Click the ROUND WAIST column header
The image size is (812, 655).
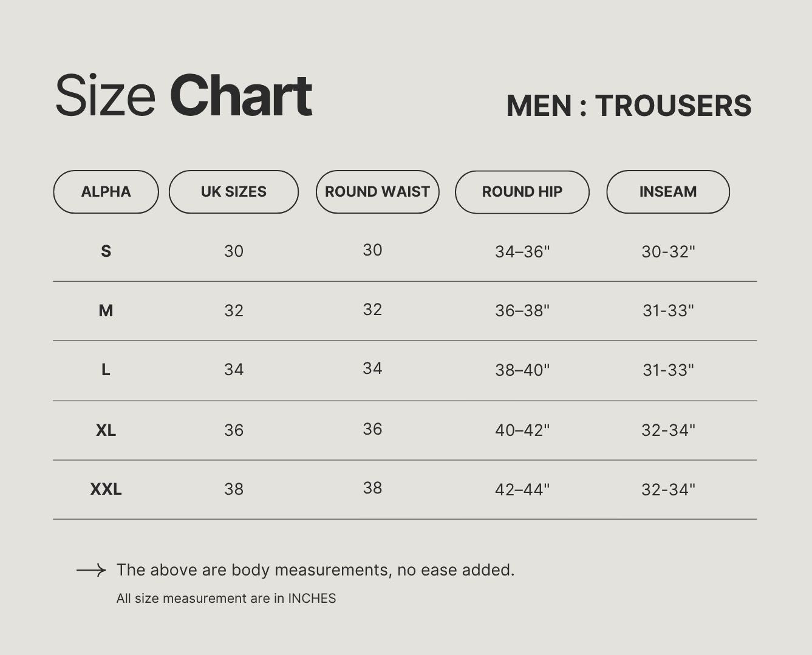[377, 192]
